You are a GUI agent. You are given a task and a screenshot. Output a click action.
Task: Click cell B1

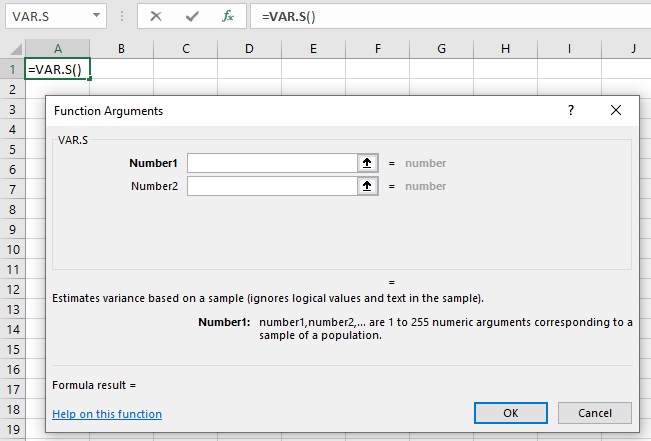pos(121,69)
